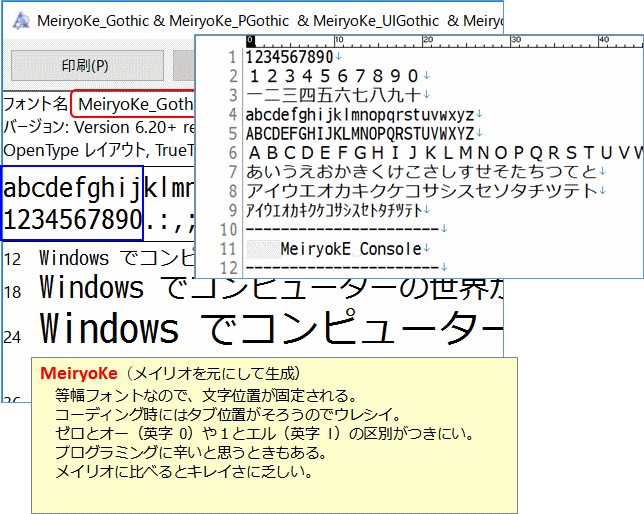Click the MeiryokE Console text on line 11
Screen dimensions: 644x514
(351, 249)
